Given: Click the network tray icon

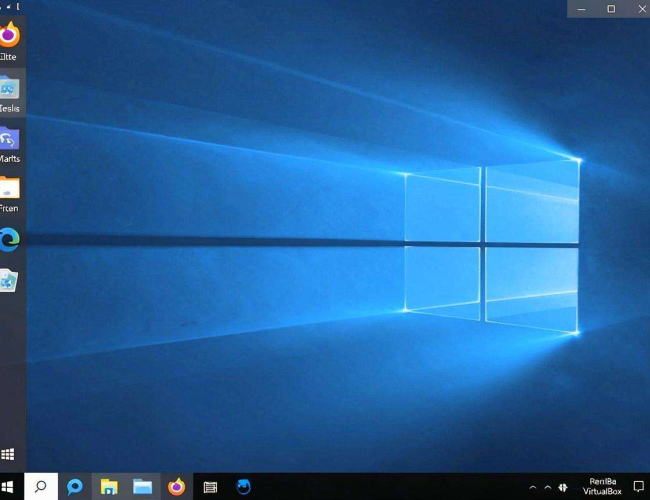Looking at the screenshot, I should (563, 488).
